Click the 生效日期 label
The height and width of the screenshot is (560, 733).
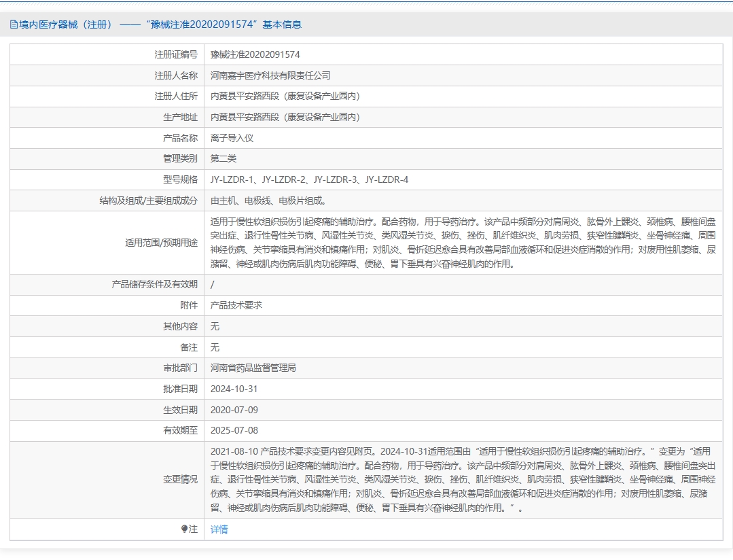(181, 410)
